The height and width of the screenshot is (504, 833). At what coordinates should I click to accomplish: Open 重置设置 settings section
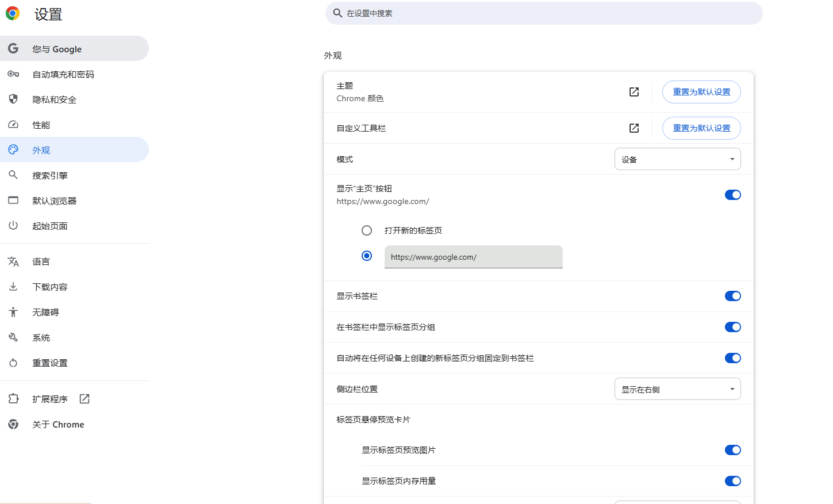click(x=74, y=363)
